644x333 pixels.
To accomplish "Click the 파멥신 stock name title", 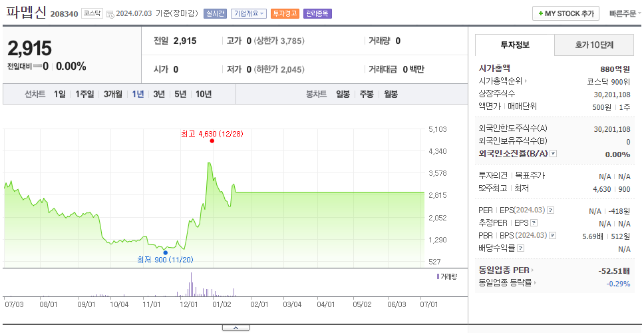I will click(x=27, y=12).
